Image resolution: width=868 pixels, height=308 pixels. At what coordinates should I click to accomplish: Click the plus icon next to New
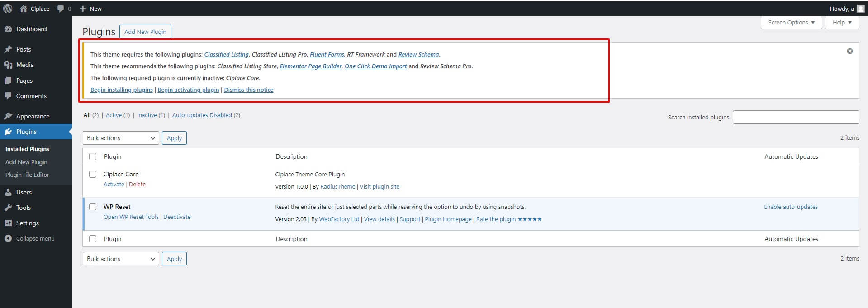(82, 9)
